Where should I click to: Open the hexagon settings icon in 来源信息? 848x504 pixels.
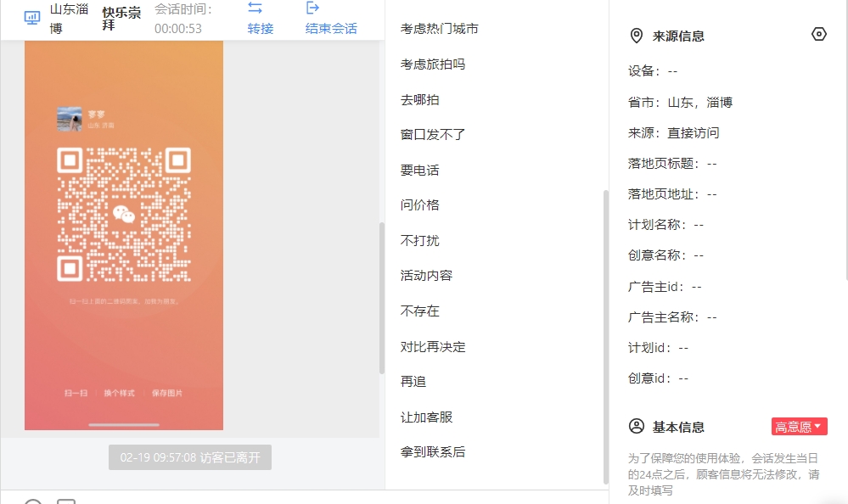[819, 35]
